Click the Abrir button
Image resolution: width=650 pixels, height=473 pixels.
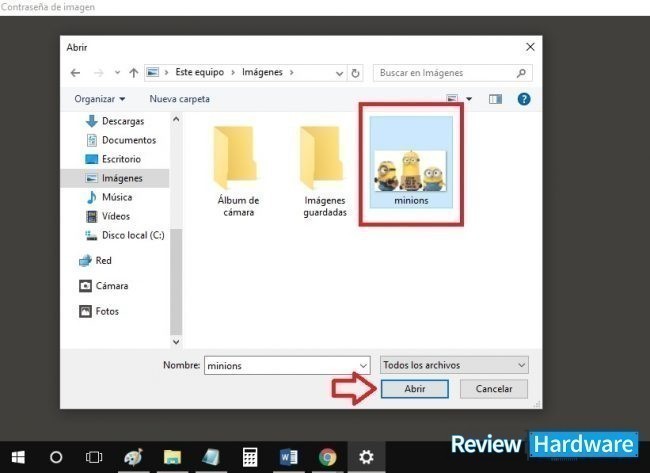417,389
